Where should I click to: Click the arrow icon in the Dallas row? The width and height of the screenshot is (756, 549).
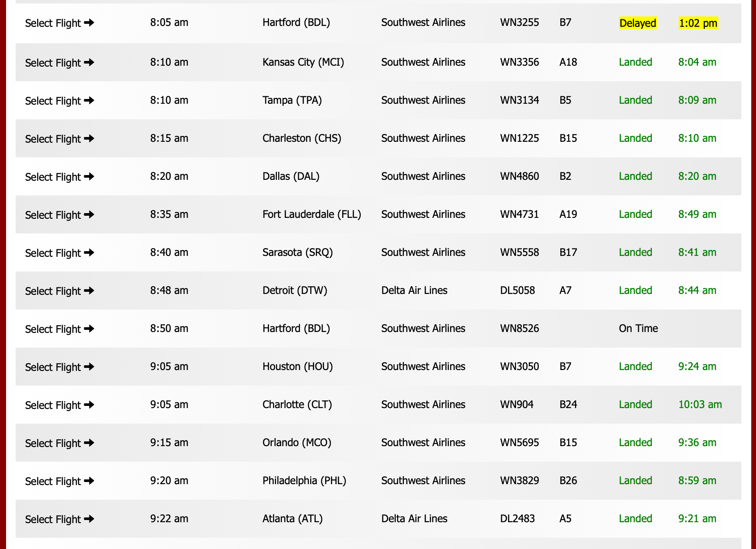coord(89,176)
